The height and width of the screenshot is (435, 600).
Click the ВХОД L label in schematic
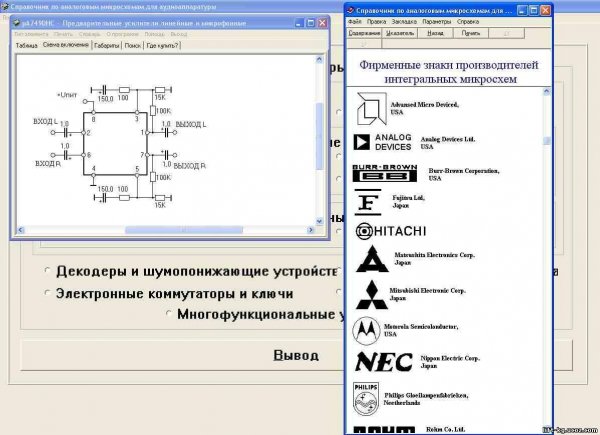click(x=45, y=121)
